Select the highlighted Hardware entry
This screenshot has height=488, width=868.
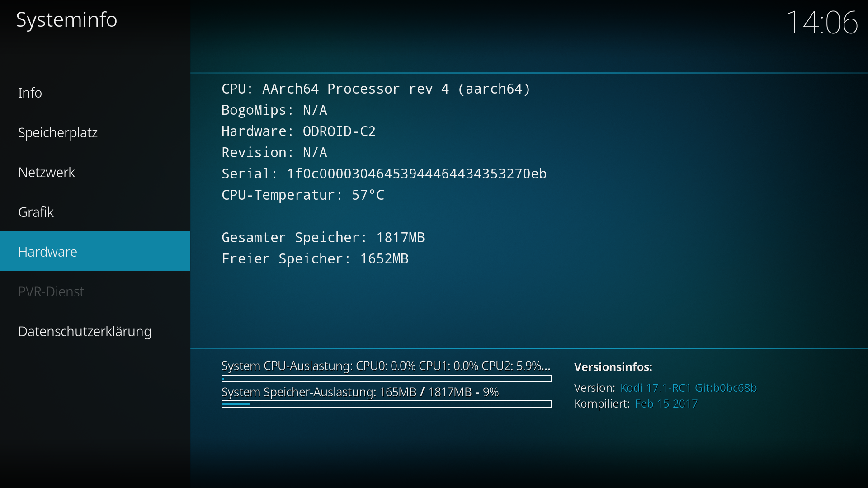(95, 251)
